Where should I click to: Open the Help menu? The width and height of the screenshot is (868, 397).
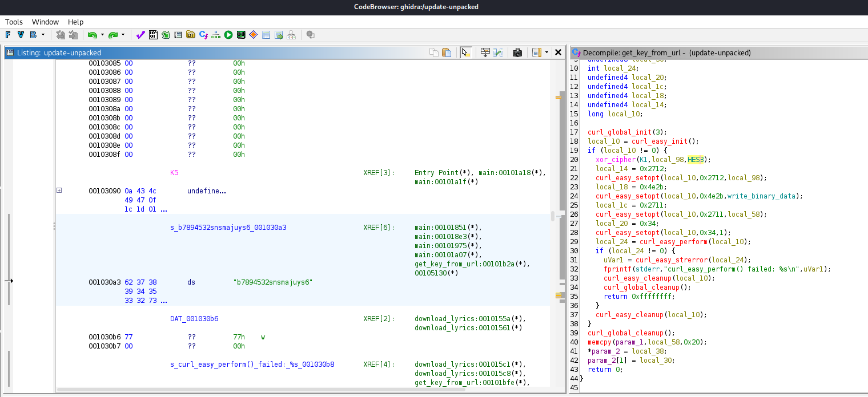(x=75, y=22)
